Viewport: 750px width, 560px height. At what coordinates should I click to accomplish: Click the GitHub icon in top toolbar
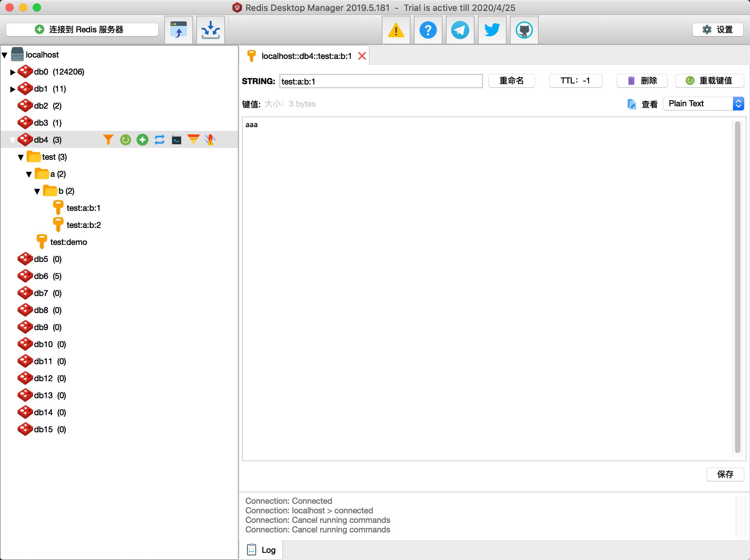point(523,30)
